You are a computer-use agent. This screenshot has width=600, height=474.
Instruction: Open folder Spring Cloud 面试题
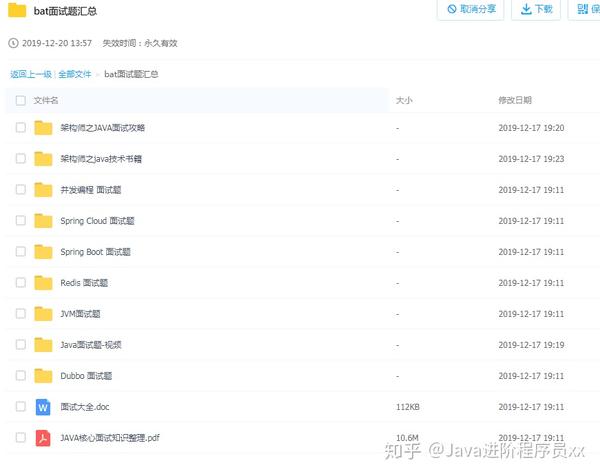(97, 221)
